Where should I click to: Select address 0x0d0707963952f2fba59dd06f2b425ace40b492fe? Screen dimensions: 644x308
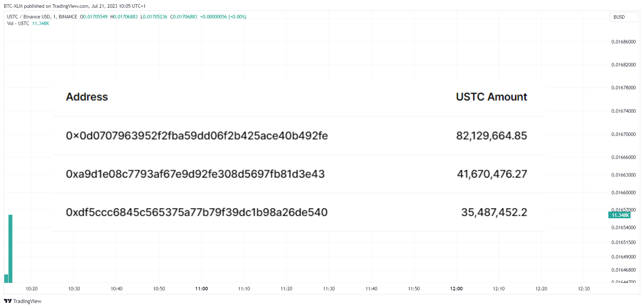[x=197, y=136]
